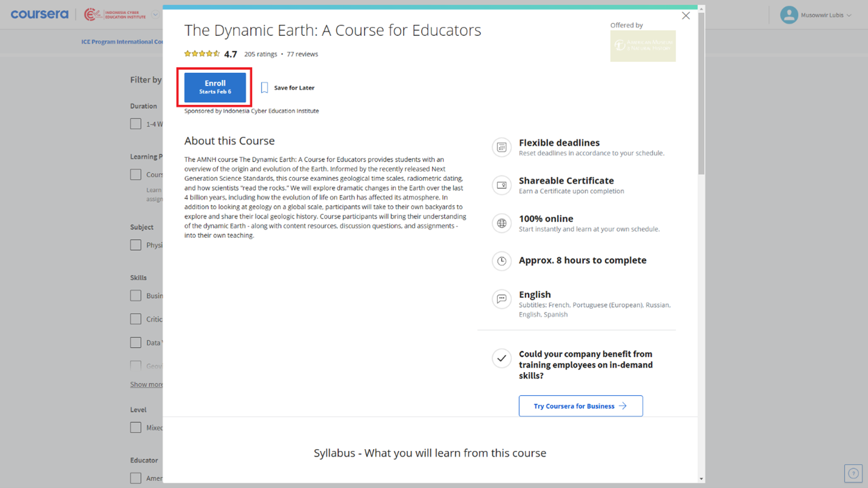Open the Musowwir Lubis account menu
The image size is (868, 488).
click(816, 15)
